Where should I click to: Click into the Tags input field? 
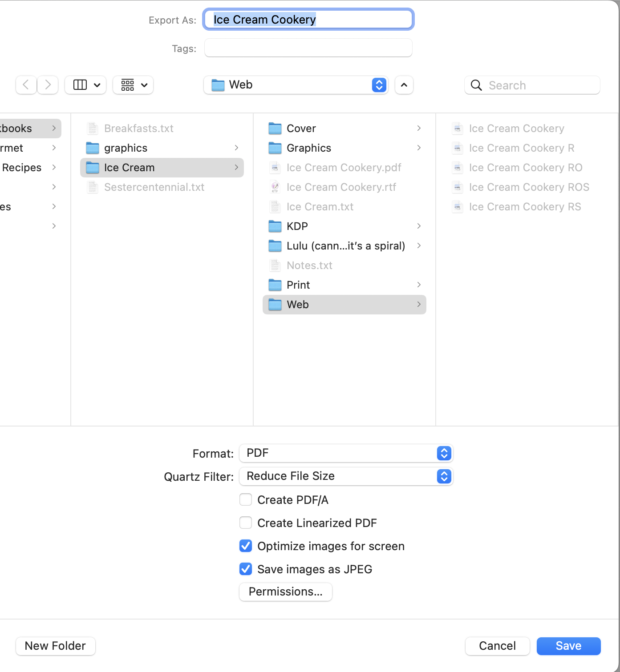308,48
